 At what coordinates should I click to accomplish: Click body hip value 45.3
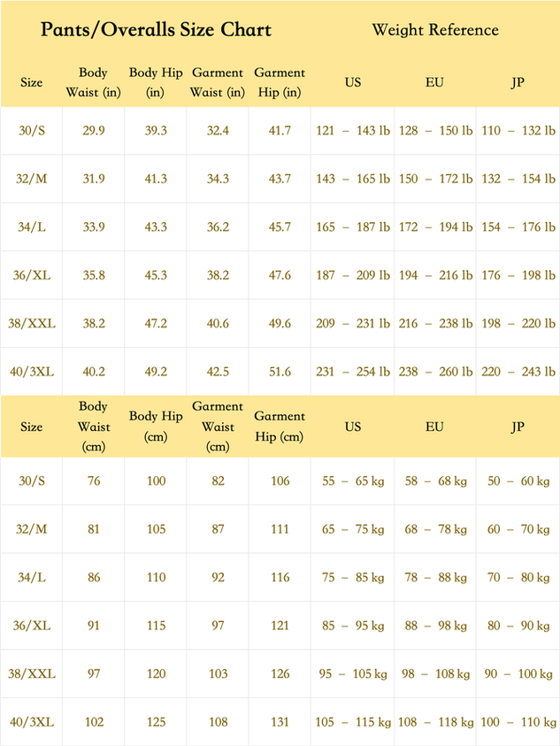point(156,275)
